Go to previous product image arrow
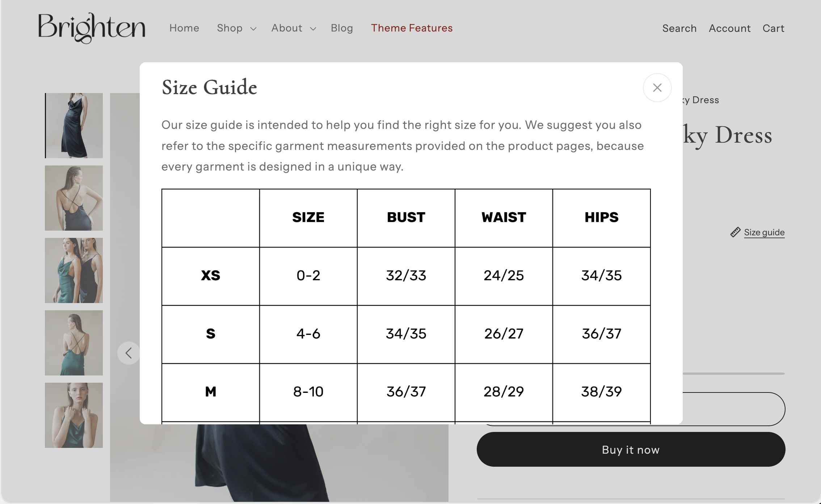The height and width of the screenshot is (504, 821). pyautogui.click(x=129, y=353)
